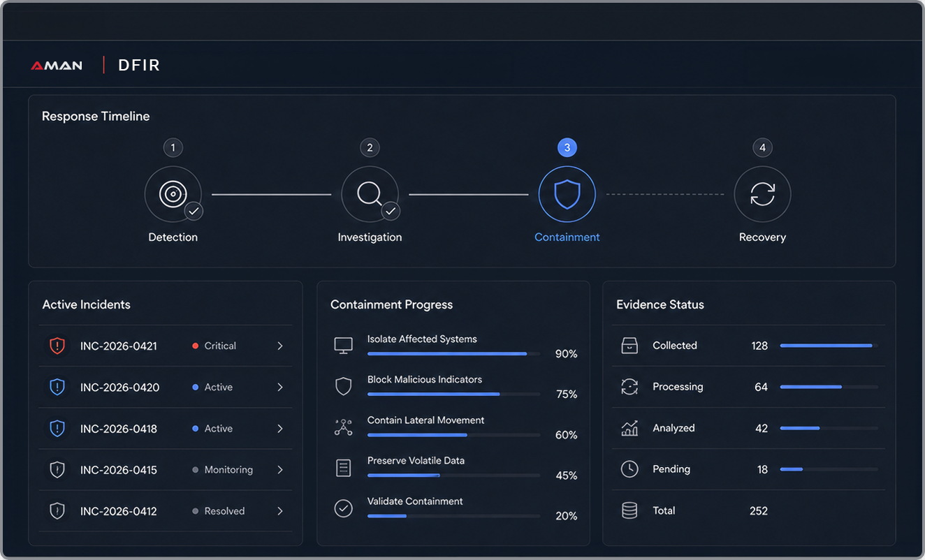Click the shield icon beside Block Malicious Indicators

(x=343, y=386)
